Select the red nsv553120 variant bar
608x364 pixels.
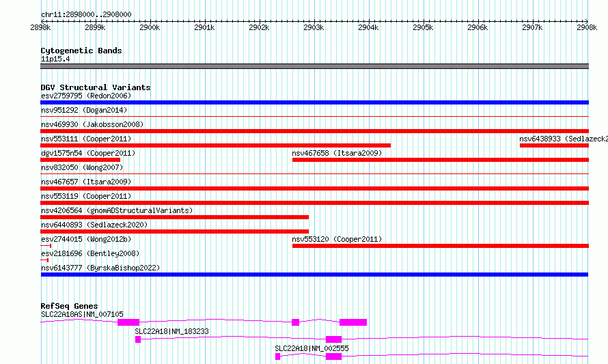tap(441, 246)
